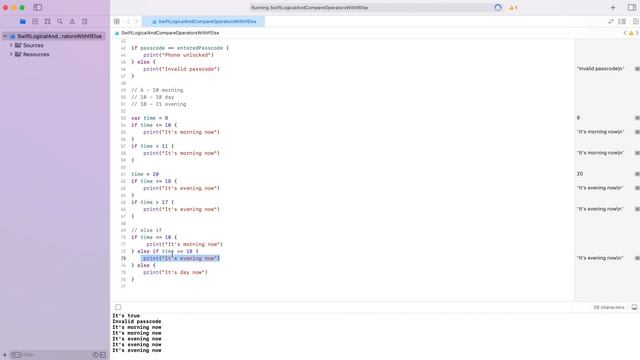Open the Project navigator folder icon
Screen dimensions: 640x360
[23, 21]
